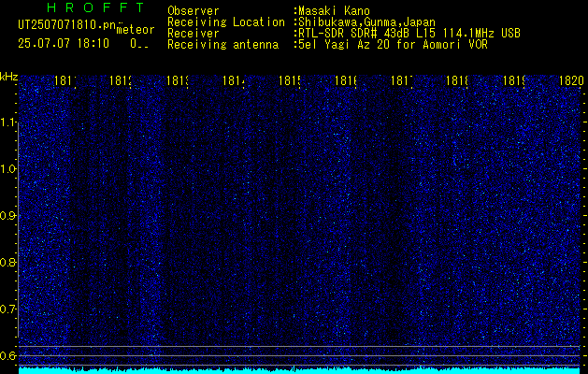Click the 'Receiver' label

pos(194,34)
